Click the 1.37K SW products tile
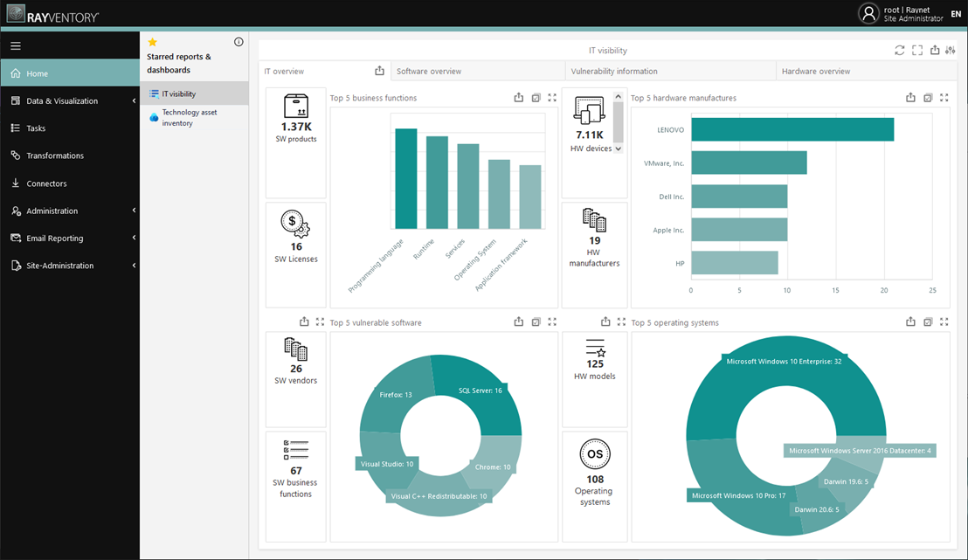This screenshot has height=560, width=968. (x=295, y=142)
